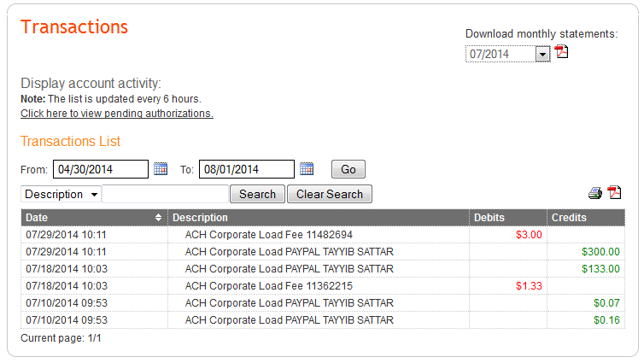Download monthly statement PDF icon
Image resolution: width=644 pixels, height=363 pixels.
click(561, 52)
